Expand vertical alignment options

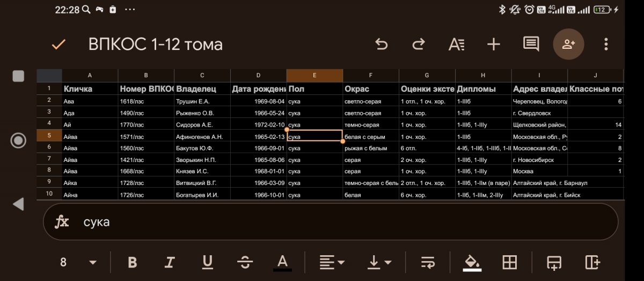pos(379,262)
